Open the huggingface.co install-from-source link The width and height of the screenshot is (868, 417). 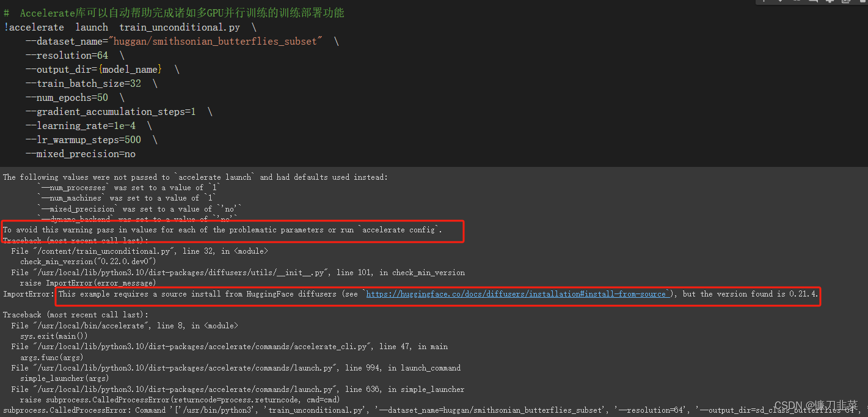coord(516,294)
